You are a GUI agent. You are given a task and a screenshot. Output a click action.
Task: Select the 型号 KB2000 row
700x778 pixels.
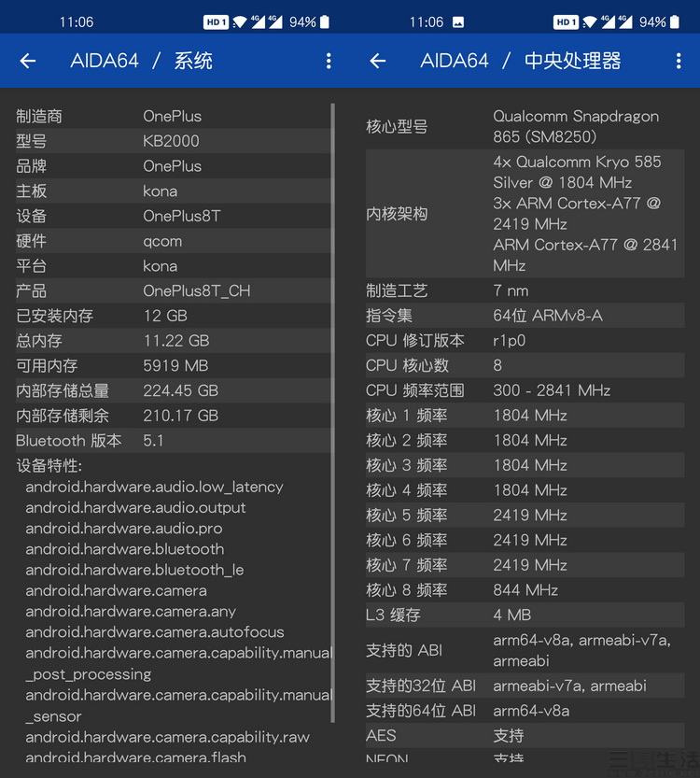tap(173, 141)
